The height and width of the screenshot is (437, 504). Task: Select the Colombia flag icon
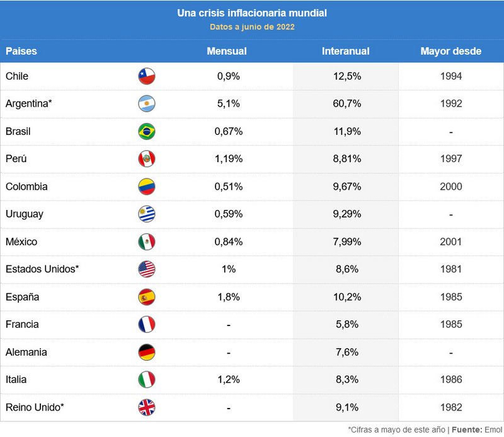click(147, 186)
